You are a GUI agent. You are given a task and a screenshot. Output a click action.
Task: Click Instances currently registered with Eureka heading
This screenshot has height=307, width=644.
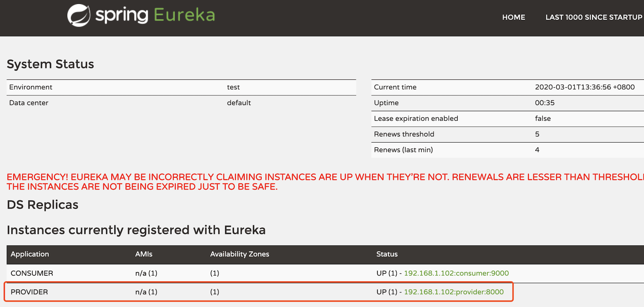click(136, 230)
